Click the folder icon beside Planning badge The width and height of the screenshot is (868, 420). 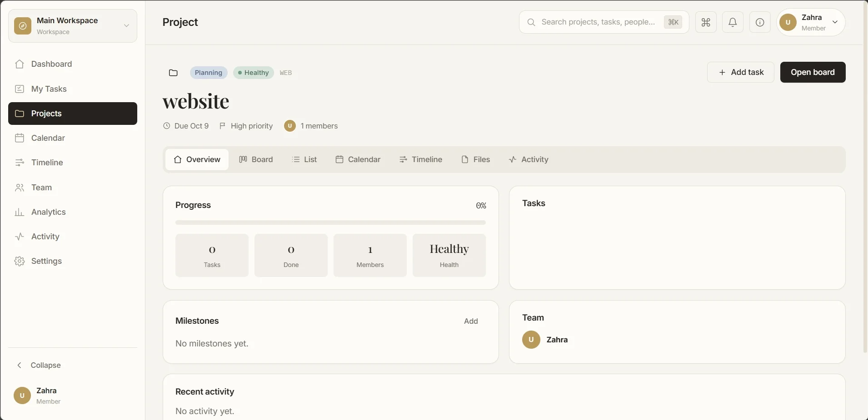(x=173, y=73)
